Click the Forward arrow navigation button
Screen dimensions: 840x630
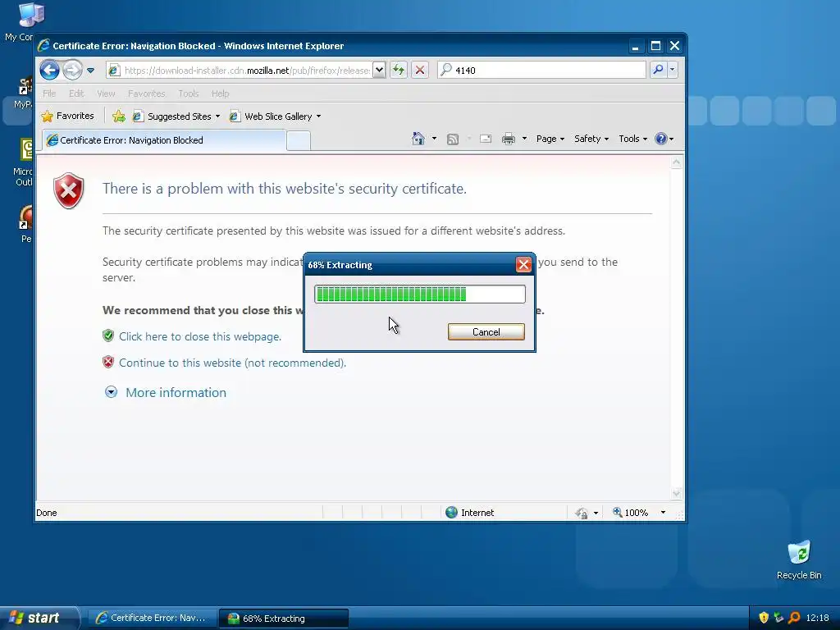72,71
